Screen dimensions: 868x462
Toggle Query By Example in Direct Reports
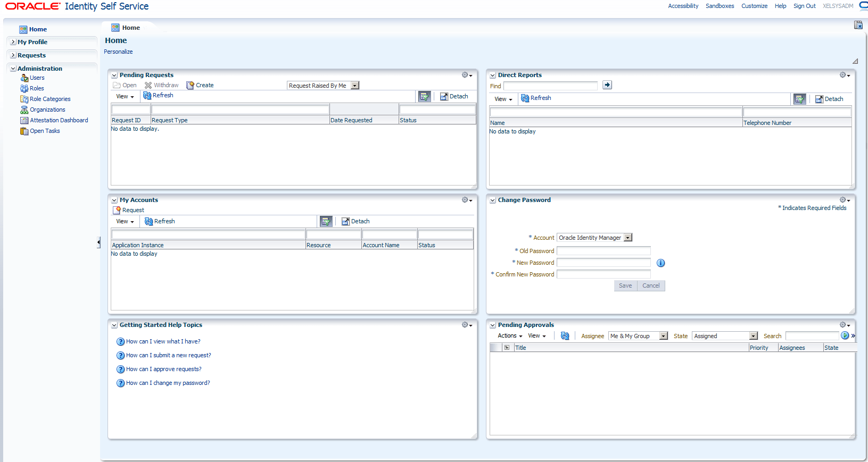800,99
